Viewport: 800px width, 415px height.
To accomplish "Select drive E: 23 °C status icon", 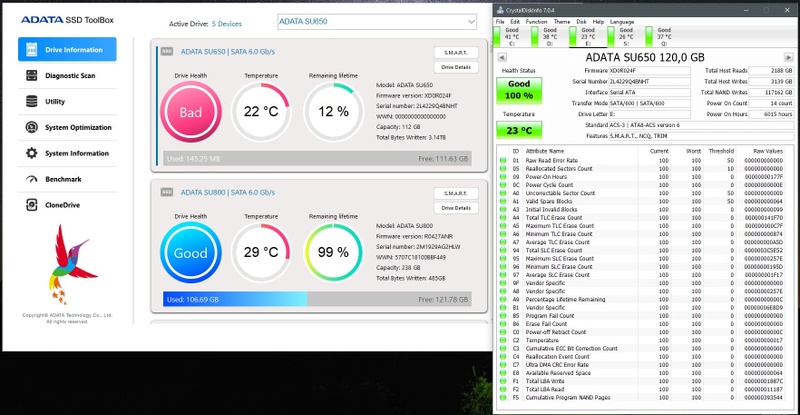I will tap(573, 37).
